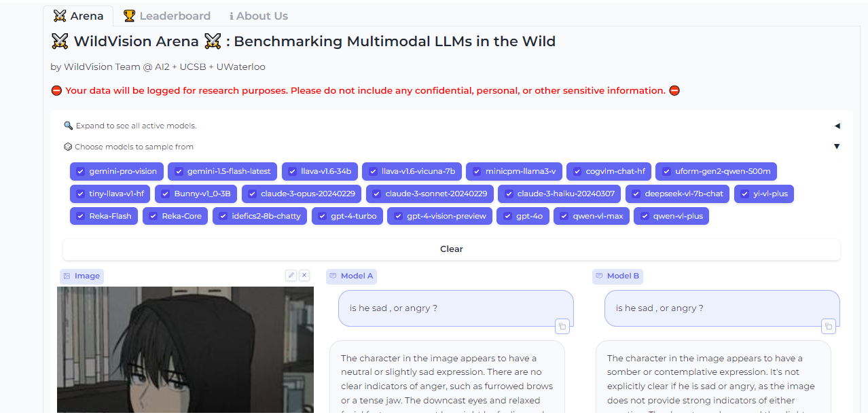Uncheck the gemini-pro-vision model checkbox
The image size is (868, 417).
coord(81,171)
